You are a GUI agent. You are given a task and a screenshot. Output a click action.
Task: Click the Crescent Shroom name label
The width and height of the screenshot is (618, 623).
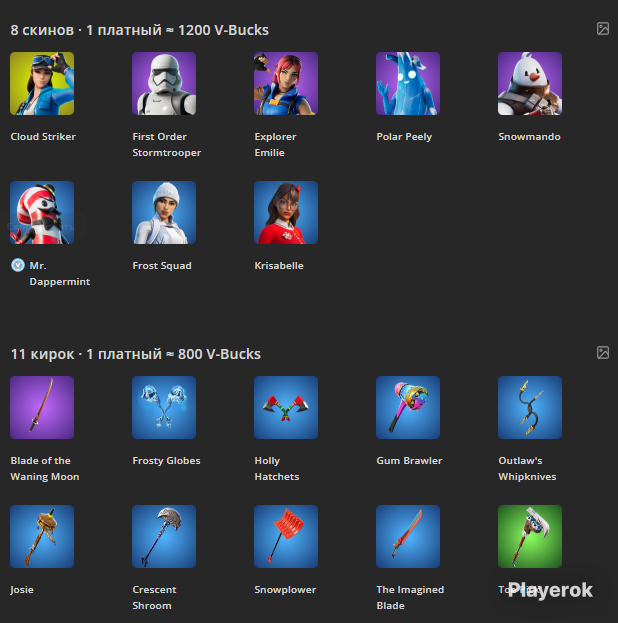click(154, 598)
